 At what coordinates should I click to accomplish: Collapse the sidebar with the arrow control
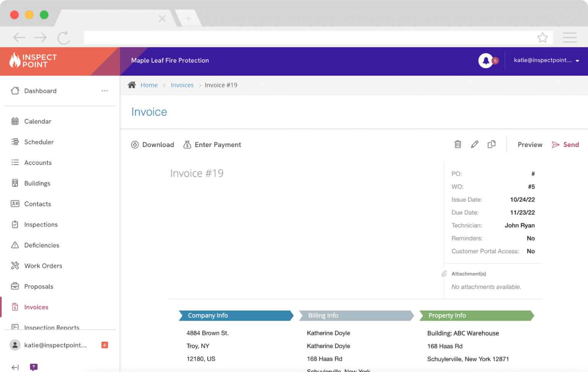(14, 367)
